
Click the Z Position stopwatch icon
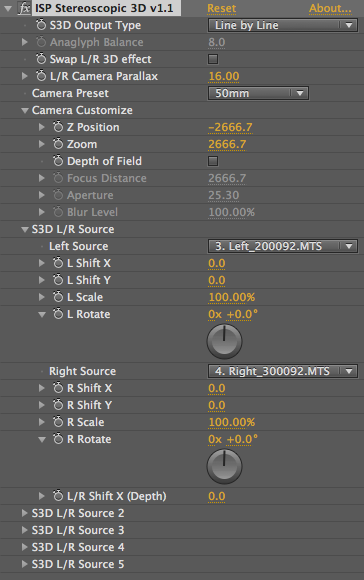(x=58, y=127)
